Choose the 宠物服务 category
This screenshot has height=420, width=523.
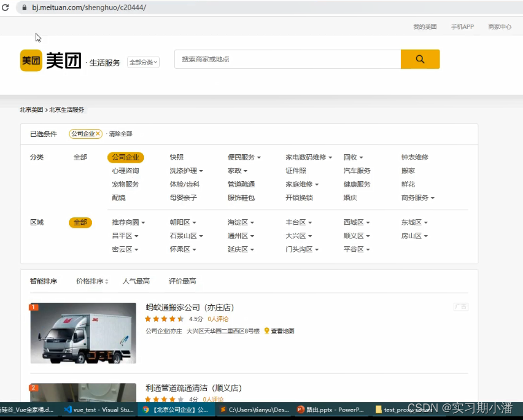(125, 184)
